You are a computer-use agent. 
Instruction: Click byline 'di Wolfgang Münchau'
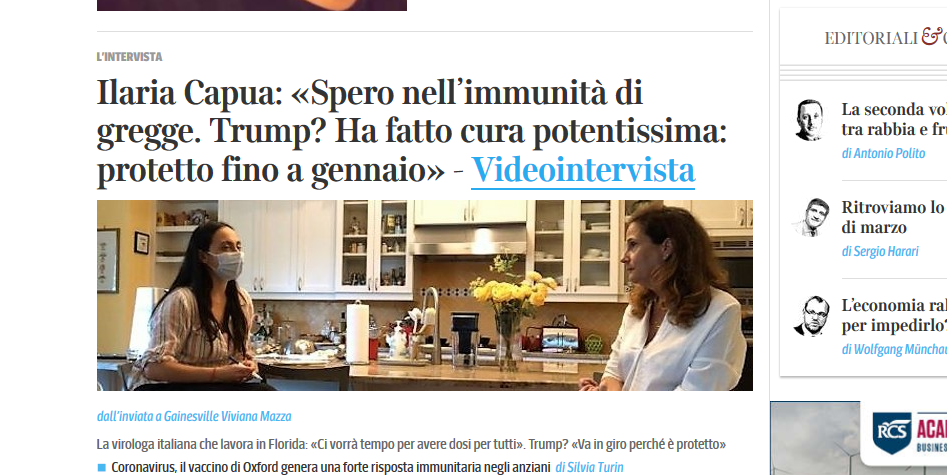pyautogui.click(x=894, y=349)
